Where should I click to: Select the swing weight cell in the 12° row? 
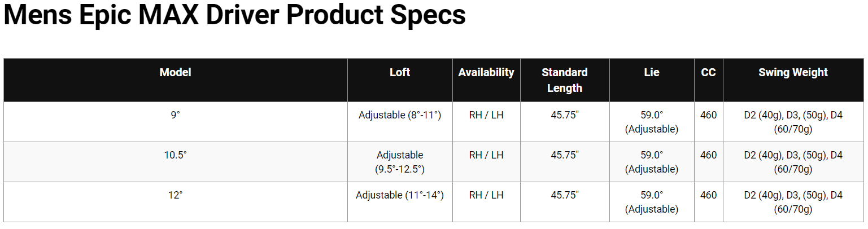tap(793, 202)
